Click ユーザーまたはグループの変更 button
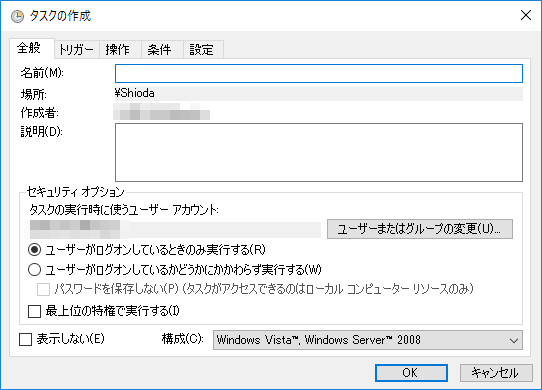Viewport: 542px width, 390px height. click(420, 229)
